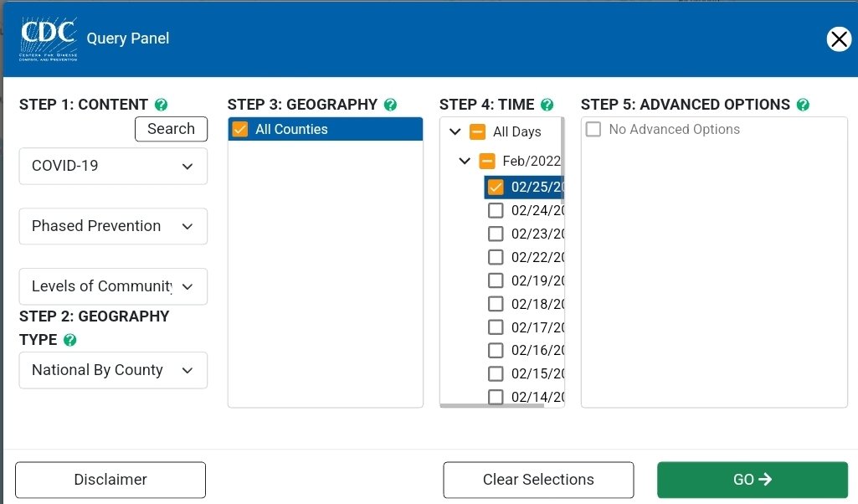This screenshot has height=504, width=858.
Task: Uncheck the All Counties checkbox
Action: tap(240, 129)
